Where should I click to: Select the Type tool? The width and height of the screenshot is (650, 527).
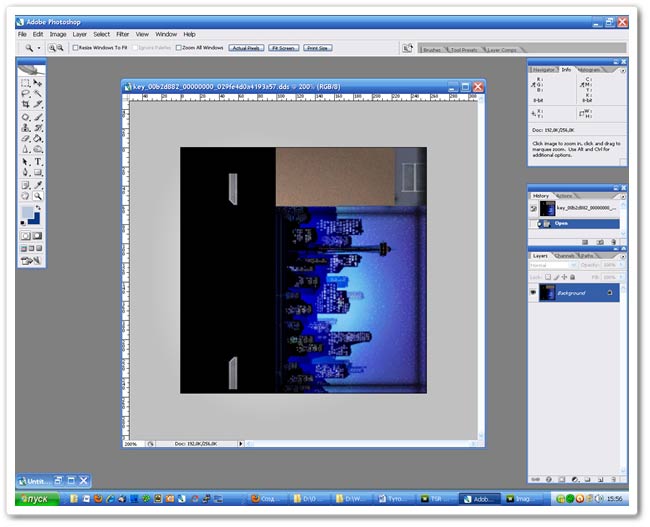point(38,160)
